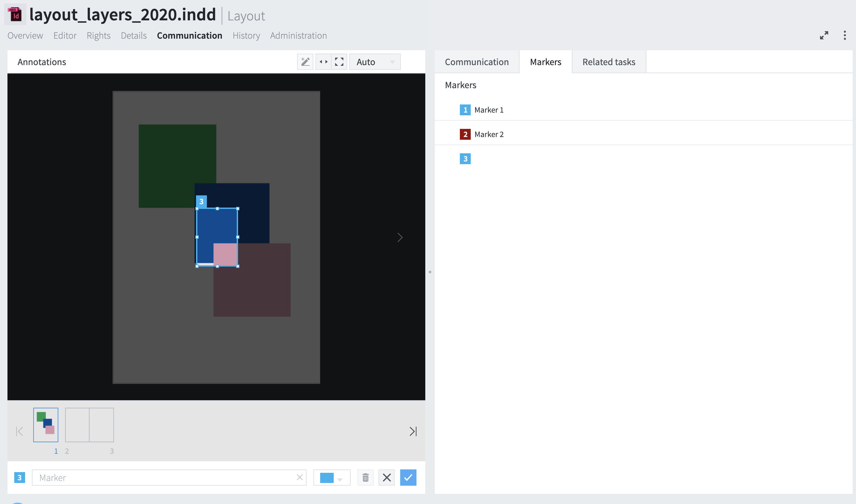This screenshot has height=504, width=856.
Task: Select the numbered badge for marker 3
Action: (465, 159)
